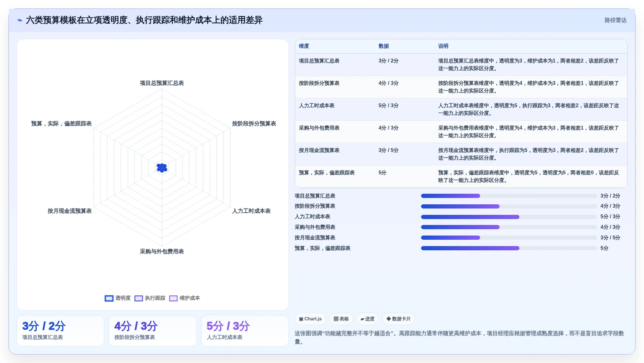This screenshot has width=644, height=363.
Task: Open the 5分 / 3分 人力工时成本表 card
Action: (x=245, y=330)
